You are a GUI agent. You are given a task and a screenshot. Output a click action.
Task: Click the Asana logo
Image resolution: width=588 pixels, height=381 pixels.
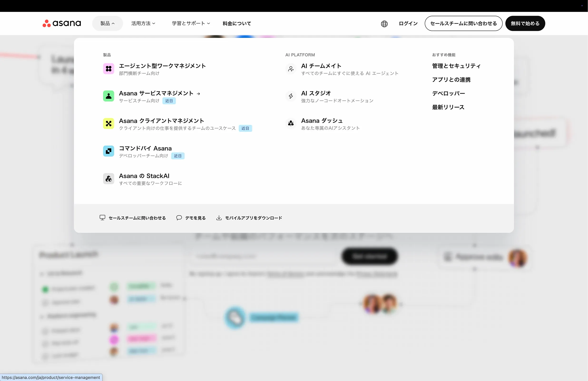pos(62,23)
